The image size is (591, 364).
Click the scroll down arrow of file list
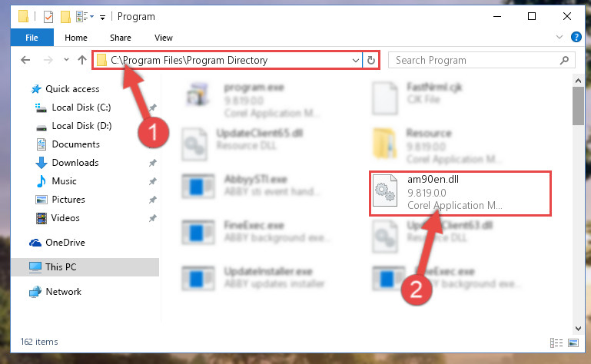coord(578,328)
